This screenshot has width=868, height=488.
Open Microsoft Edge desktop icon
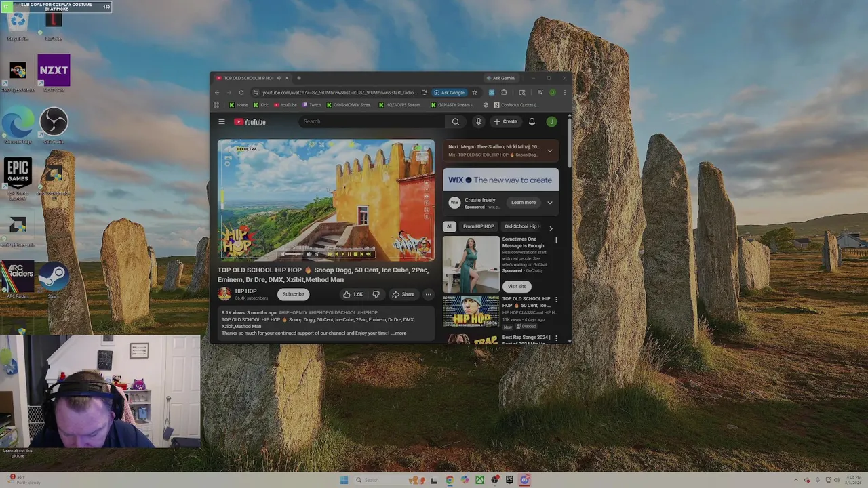click(x=18, y=125)
